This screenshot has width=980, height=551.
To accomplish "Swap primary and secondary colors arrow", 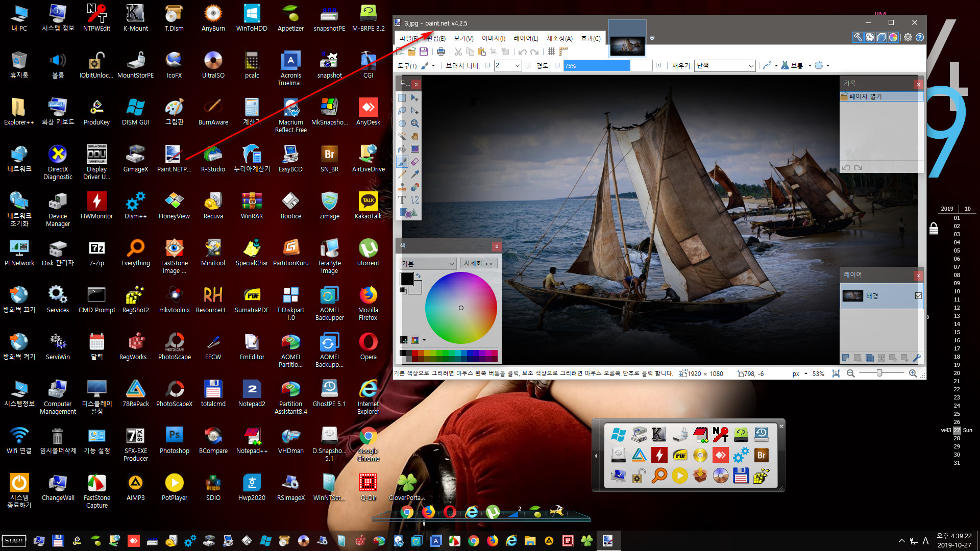I will point(418,276).
